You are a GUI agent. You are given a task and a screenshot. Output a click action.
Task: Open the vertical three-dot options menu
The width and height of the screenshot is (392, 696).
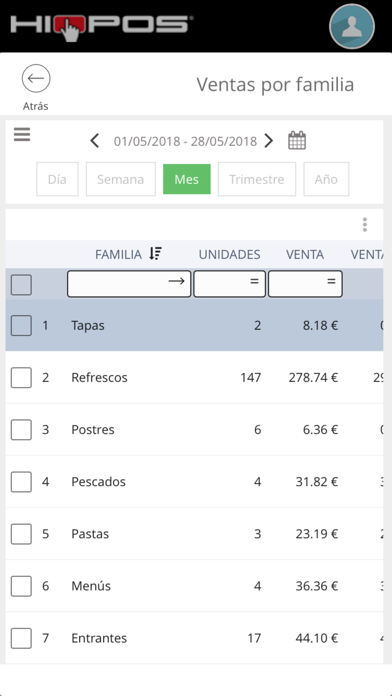tap(364, 225)
